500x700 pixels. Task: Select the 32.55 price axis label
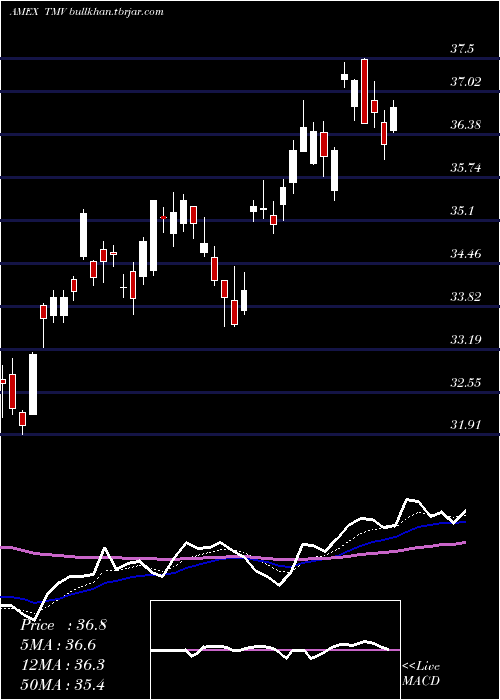click(466, 383)
